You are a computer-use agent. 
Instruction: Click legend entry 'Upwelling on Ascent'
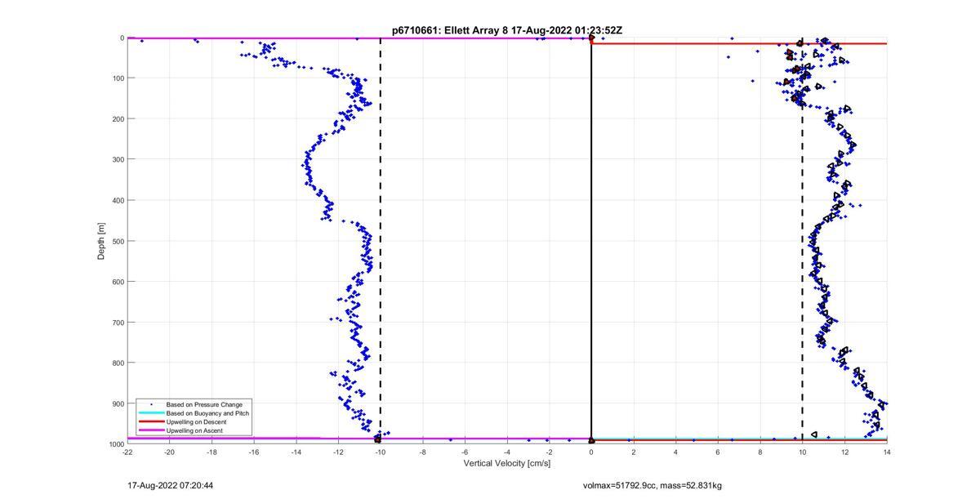click(x=194, y=430)
